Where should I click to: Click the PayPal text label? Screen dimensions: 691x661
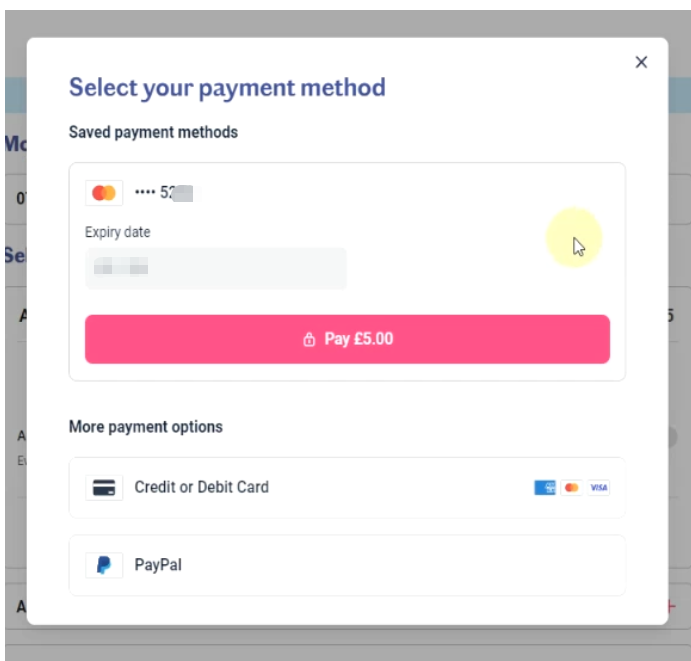158,565
